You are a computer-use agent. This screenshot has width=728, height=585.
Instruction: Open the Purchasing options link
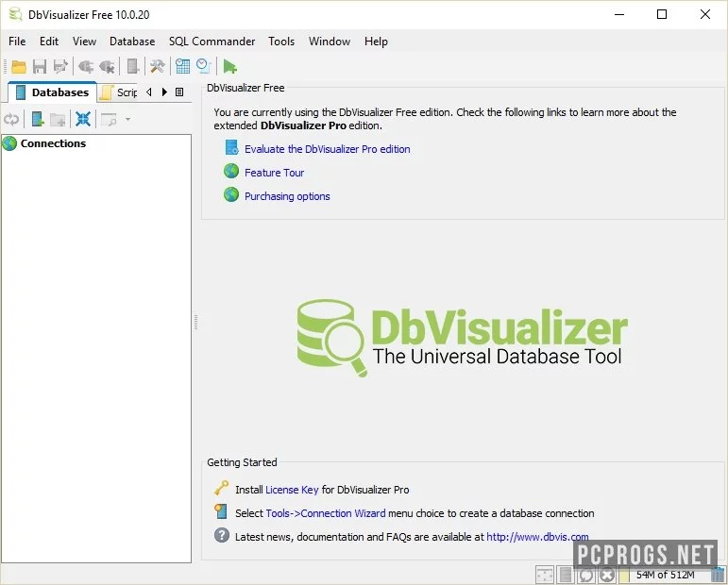point(287,196)
